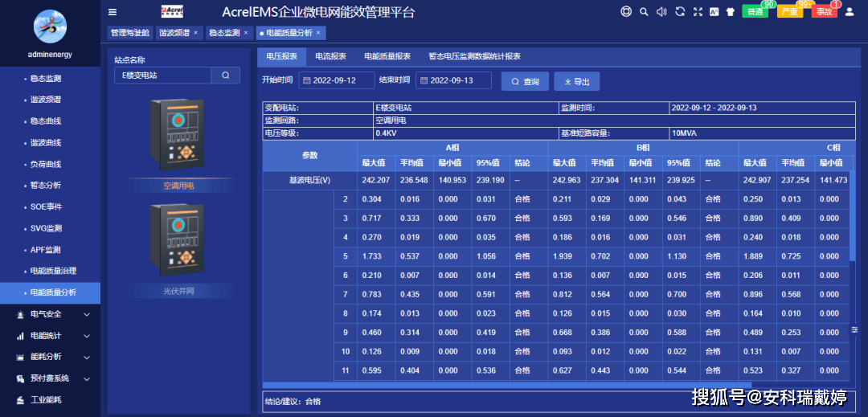Switch to the 电压报表 tab
This screenshot has height=417, width=868.
pos(282,56)
